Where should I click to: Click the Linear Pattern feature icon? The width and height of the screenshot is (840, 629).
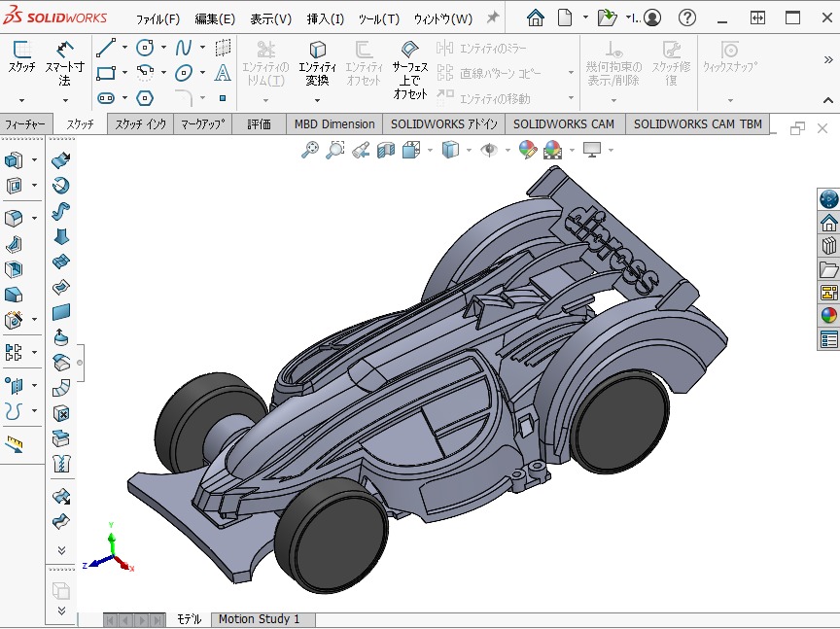(14, 352)
